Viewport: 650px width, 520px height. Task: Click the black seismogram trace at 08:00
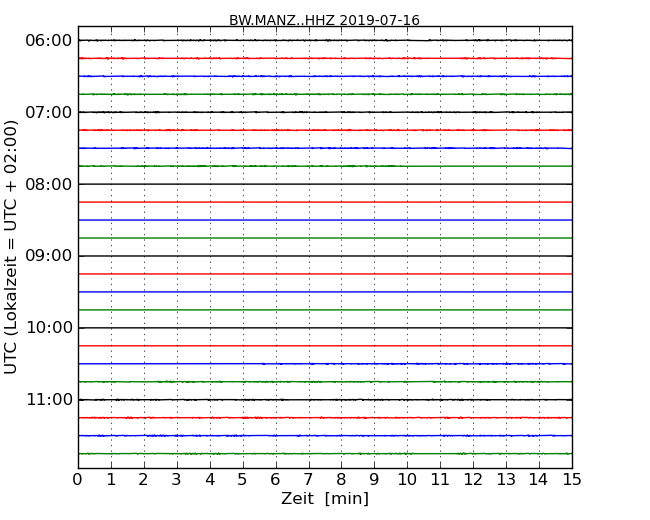click(325, 184)
